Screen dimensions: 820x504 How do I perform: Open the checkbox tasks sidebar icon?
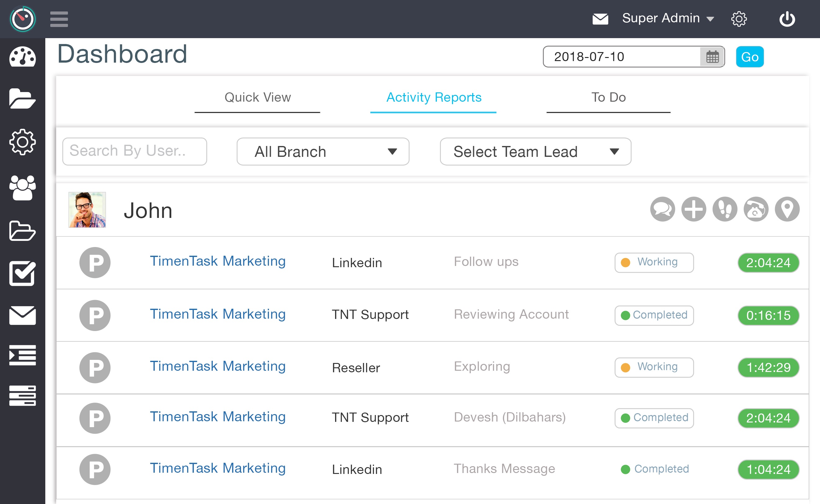[23, 273]
